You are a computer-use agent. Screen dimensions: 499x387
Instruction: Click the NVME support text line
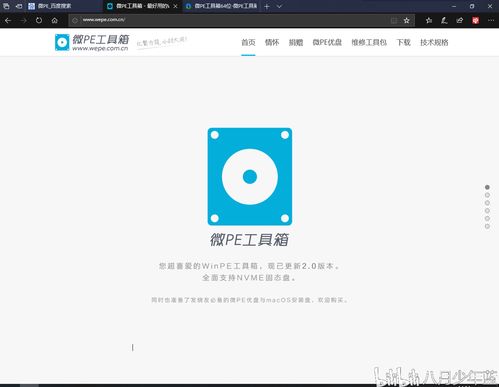249,278
